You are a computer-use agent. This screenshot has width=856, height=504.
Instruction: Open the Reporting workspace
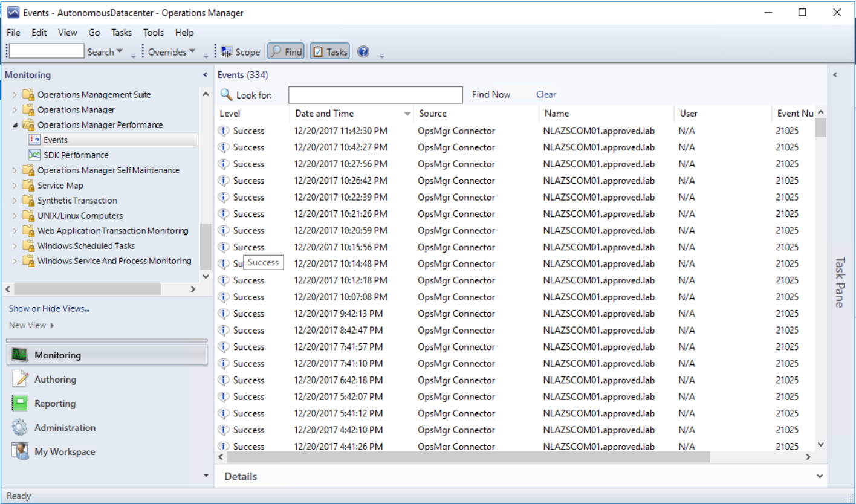(54, 404)
